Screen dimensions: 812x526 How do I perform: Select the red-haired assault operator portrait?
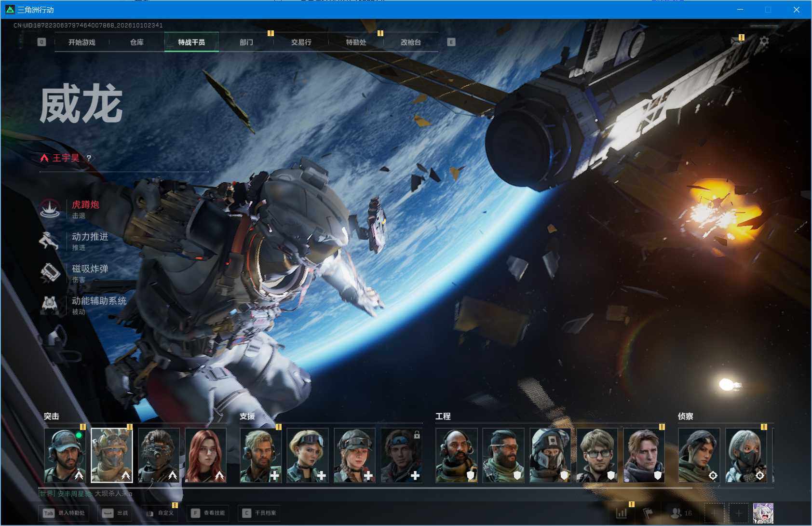coord(205,456)
